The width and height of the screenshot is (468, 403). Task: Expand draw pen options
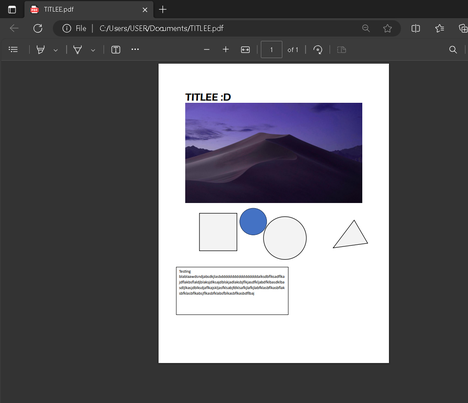(93, 50)
